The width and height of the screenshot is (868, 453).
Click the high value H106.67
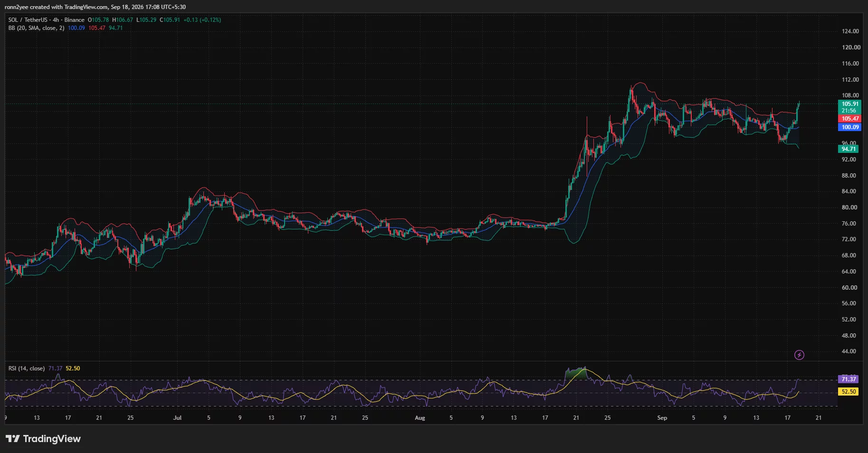coord(123,20)
